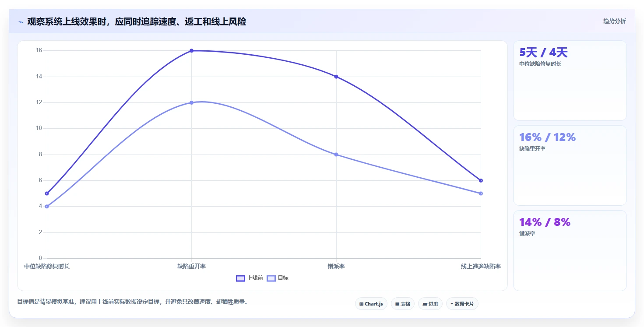Click the 14% / 8% card value
Image resolution: width=644 pixels, height=327 pixels.
click(545, 222)
